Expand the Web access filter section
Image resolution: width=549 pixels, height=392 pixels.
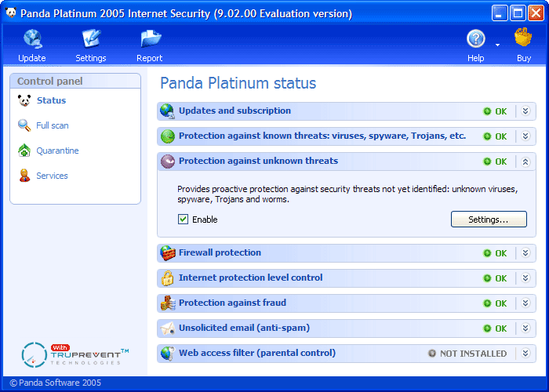(x=525, y=354)
